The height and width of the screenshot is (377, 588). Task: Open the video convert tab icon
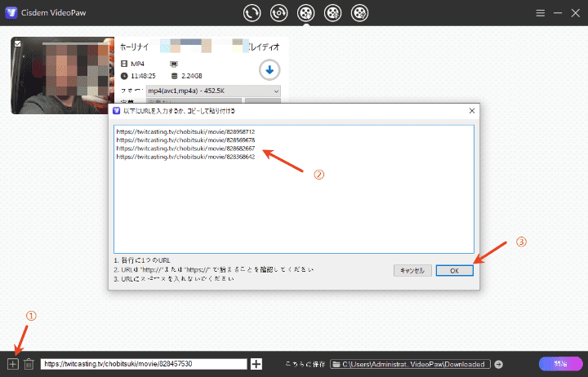tap(252, 13)
